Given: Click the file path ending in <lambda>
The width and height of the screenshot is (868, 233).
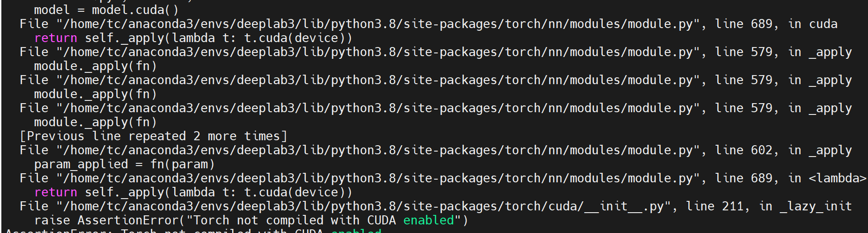Looking at the screenshot, I should tap(378, 178).
